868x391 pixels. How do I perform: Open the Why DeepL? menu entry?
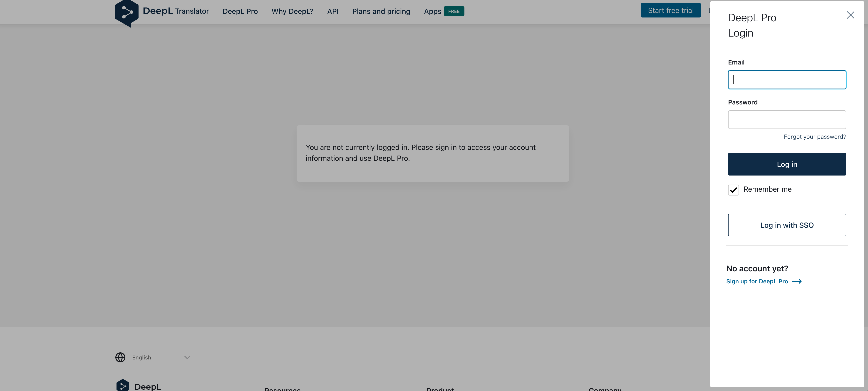click(292, 11)
